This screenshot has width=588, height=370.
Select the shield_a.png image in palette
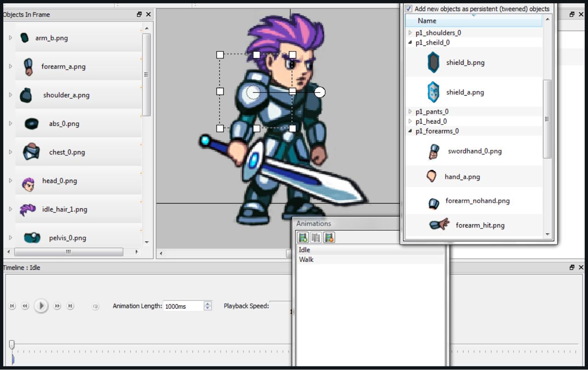(x=465, y=92)
